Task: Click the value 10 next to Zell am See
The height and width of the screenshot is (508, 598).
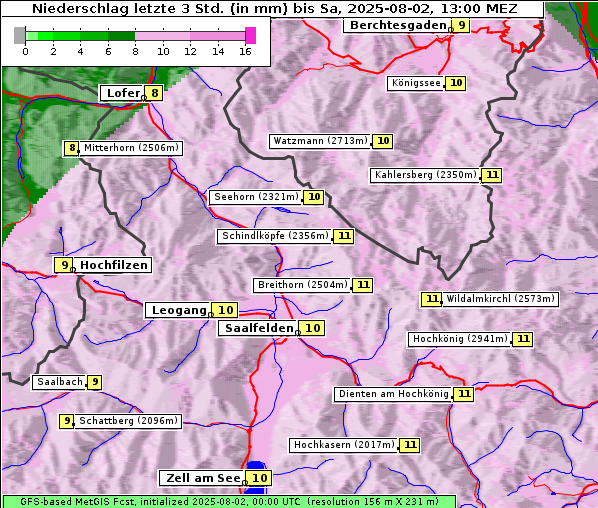Action: click(259, 478)
